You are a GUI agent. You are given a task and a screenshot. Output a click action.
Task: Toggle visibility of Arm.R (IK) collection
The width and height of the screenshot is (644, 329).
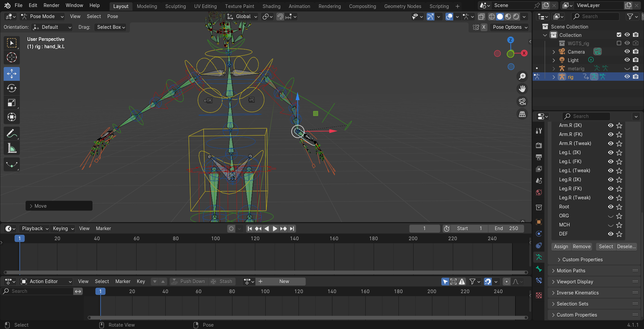click(611, 125)
